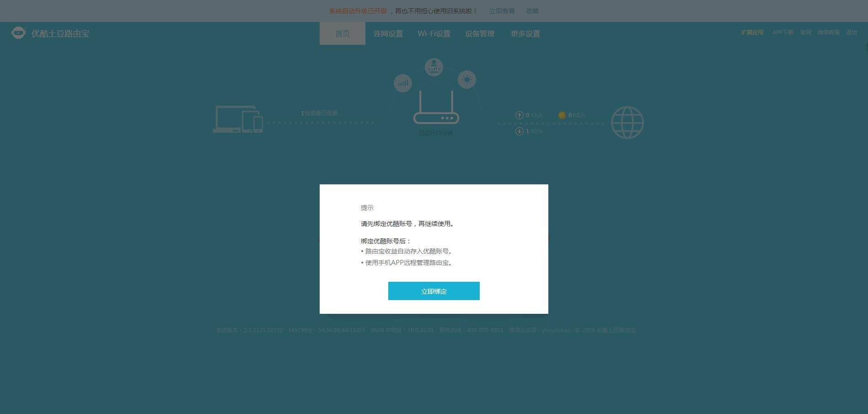This screenshot has height=414, width=868.
Task: Click the 立即绑定 button in the dialog
Action: (x=434, y=291)
